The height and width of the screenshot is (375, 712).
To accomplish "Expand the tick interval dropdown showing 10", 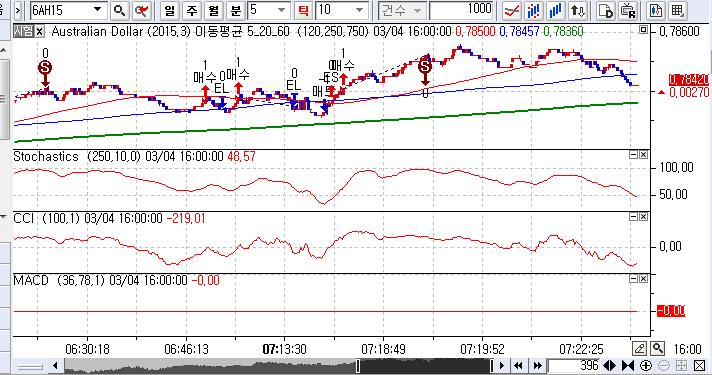I will (x=360, y=10).
